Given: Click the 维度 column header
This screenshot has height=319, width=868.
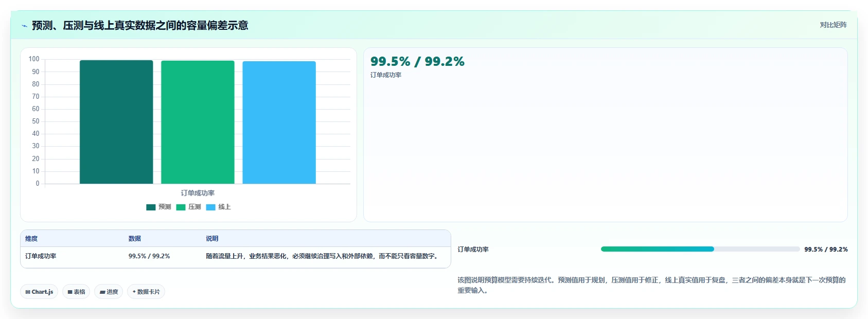Looking at the screenshot, I should [x=31, y=239].
